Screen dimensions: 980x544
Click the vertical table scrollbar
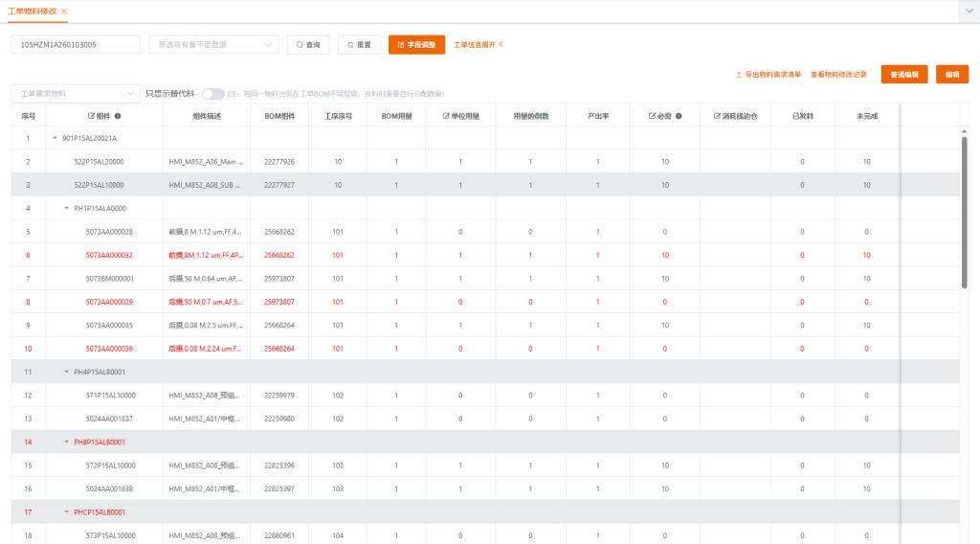click(964, 213)
